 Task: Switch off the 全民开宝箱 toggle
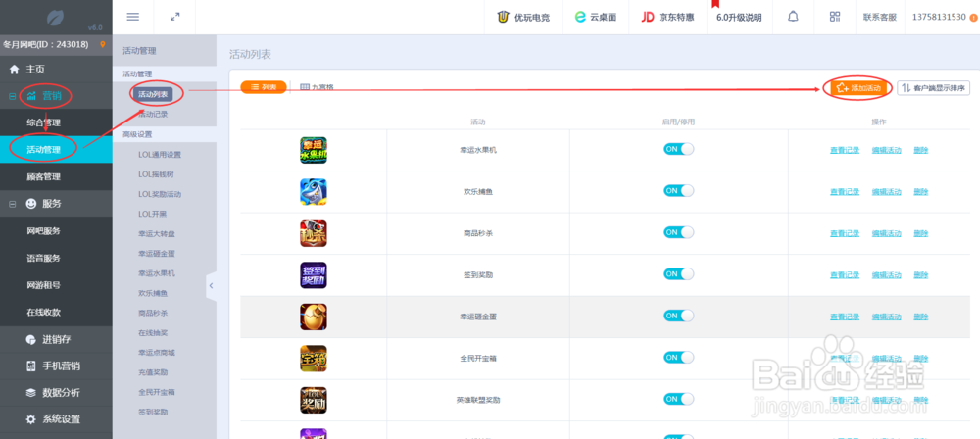tap(679, 357)
